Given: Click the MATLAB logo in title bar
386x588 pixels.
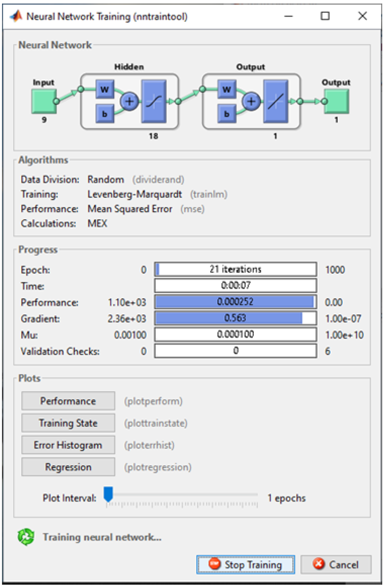Looking at the screenshot, I should click(x=16, y=16).
